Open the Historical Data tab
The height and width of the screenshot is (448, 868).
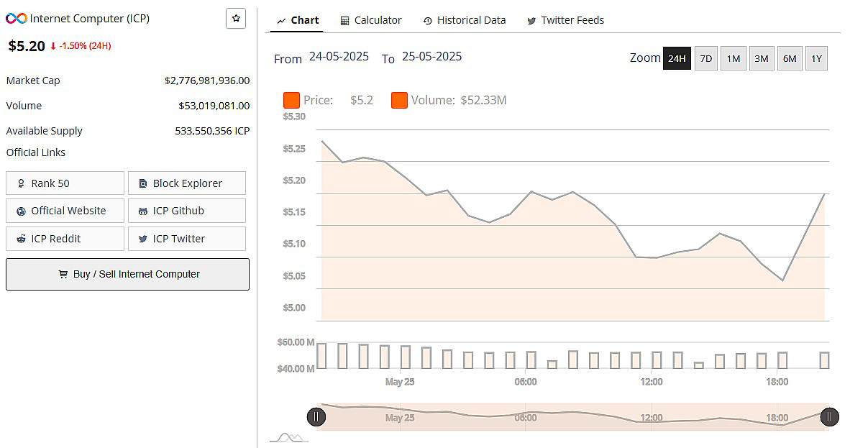[464, 20]
